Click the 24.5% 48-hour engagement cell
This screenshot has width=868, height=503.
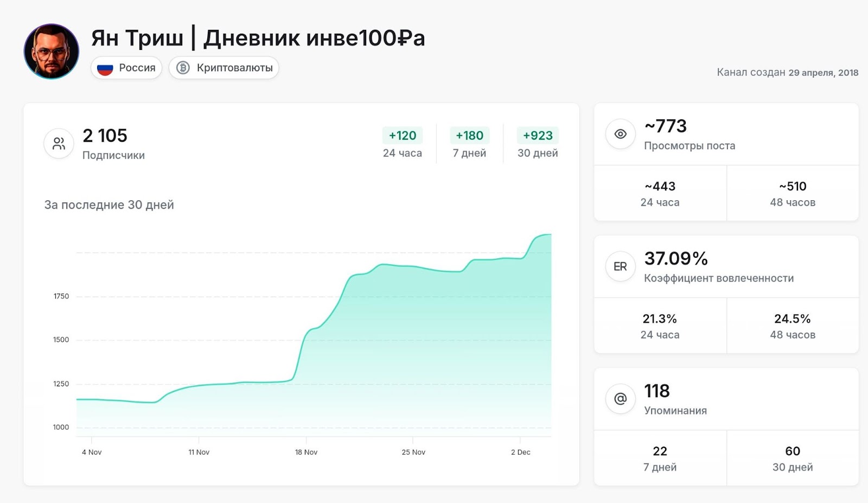[792, 326]
